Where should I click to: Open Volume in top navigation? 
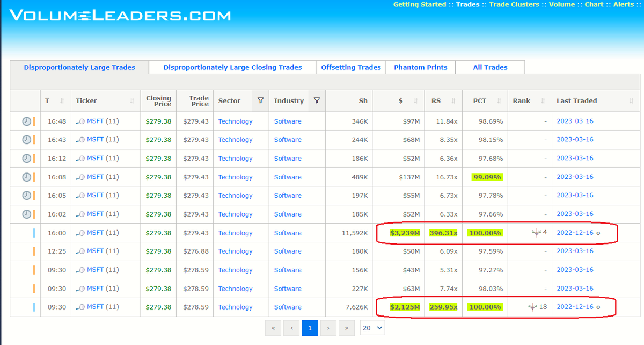562,5
